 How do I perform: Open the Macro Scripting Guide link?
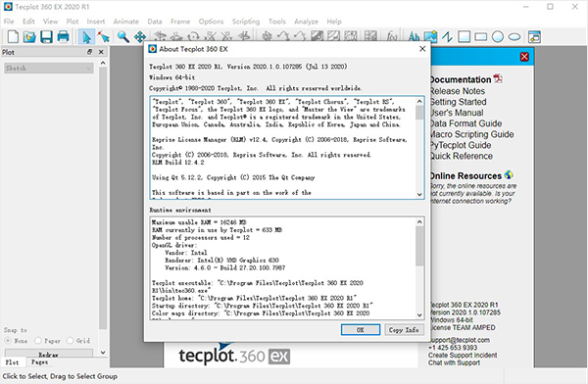point(471,134)
